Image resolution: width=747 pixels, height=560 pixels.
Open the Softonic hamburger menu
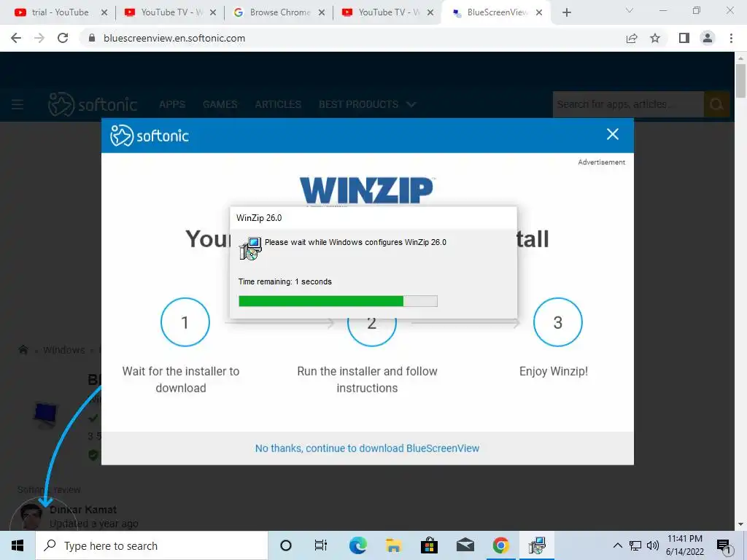[18, 104]
